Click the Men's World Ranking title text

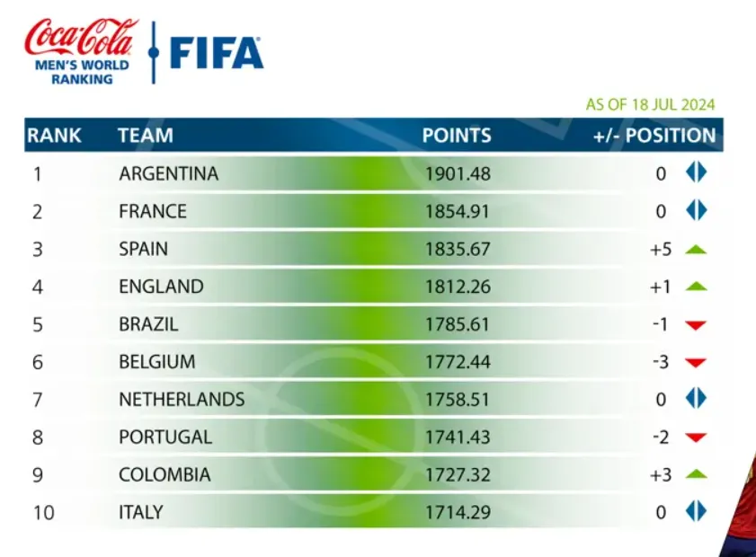[x=81, y=72]
